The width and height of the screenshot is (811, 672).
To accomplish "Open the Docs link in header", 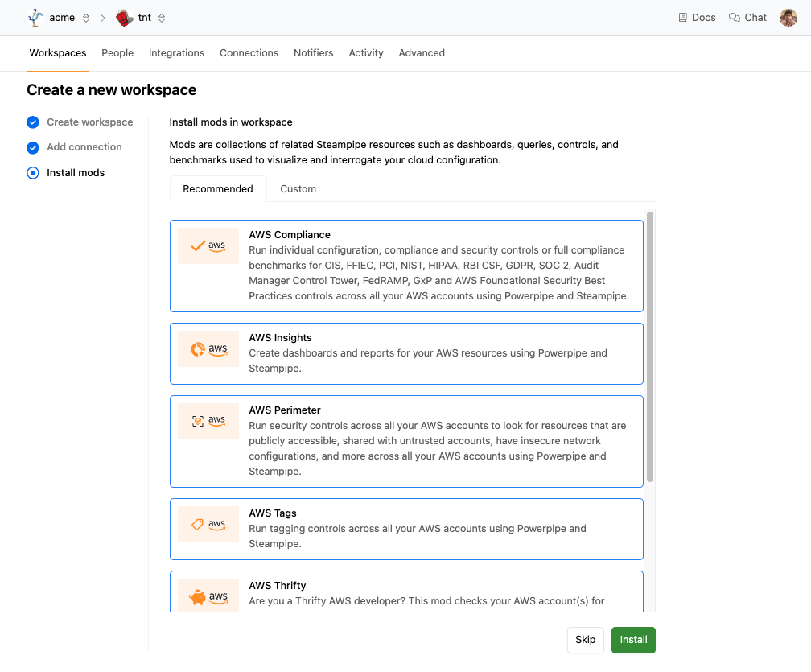I will [697, 18].
